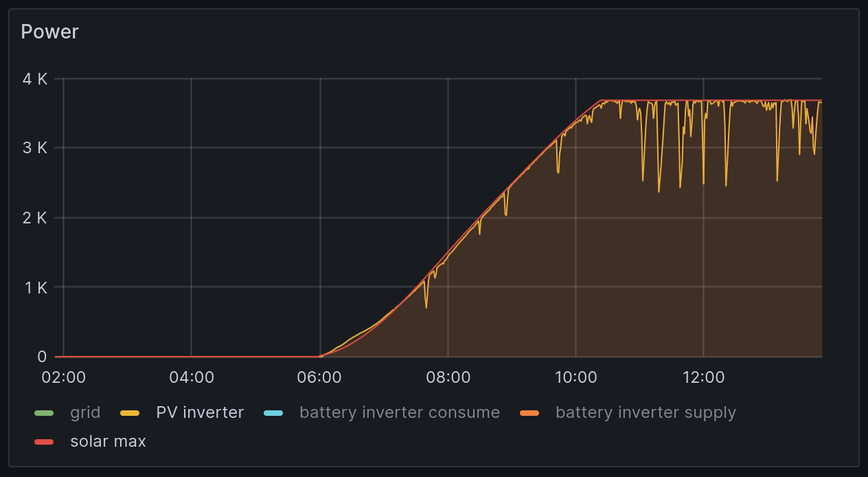Click the blue battery inverter consume color icon
This screenshot has height=477, width=868.
coord(273,413)
